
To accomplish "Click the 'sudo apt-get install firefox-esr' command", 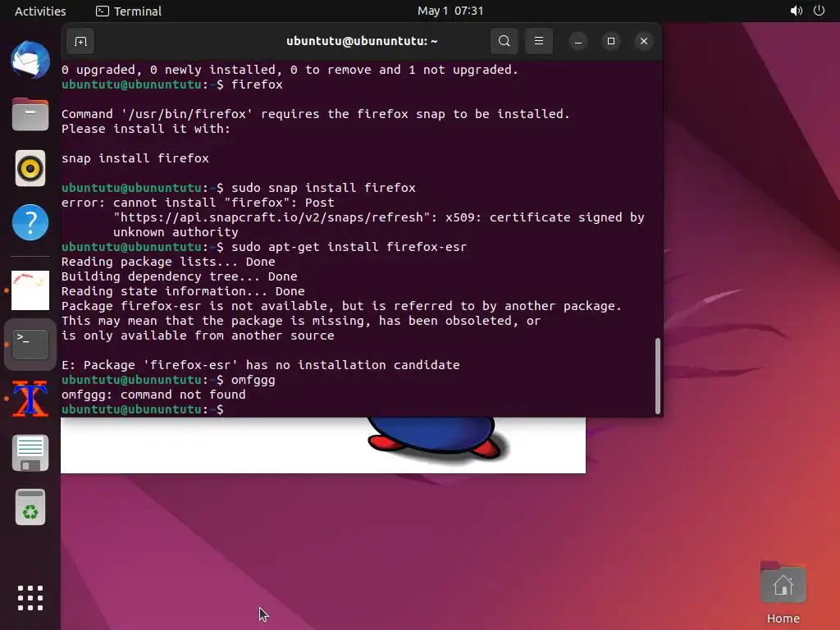I will click(x=349, y=246).
